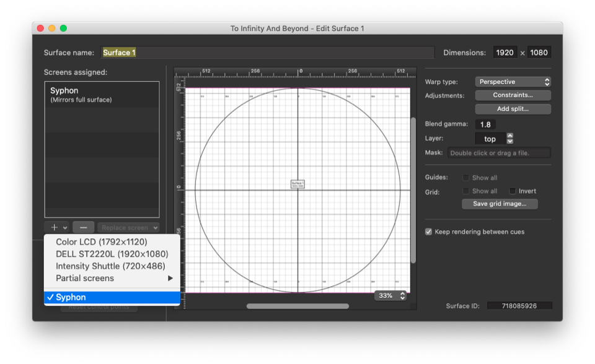
Task: Select Intensity Shuttle (720×486) option
Action: click(x=110, y=266)
